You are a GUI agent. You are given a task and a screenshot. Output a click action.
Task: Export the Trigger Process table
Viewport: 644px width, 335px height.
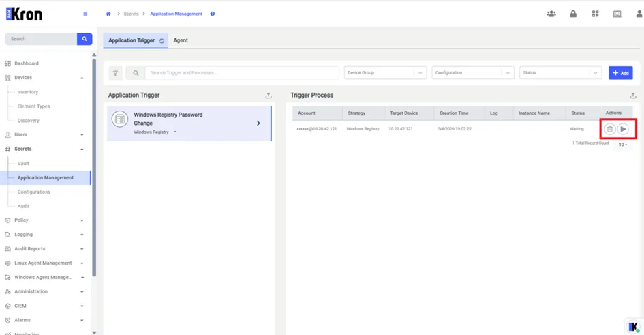coord(633,96)
